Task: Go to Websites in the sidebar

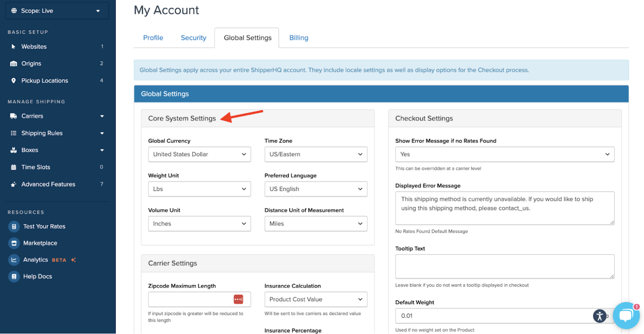Action: coord(34,47)
